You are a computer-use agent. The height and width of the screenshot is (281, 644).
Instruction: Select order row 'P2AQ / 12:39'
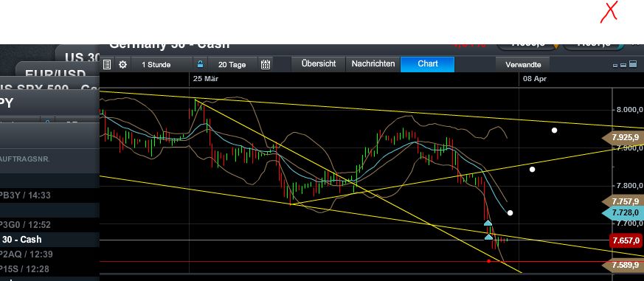pos(27,254)
